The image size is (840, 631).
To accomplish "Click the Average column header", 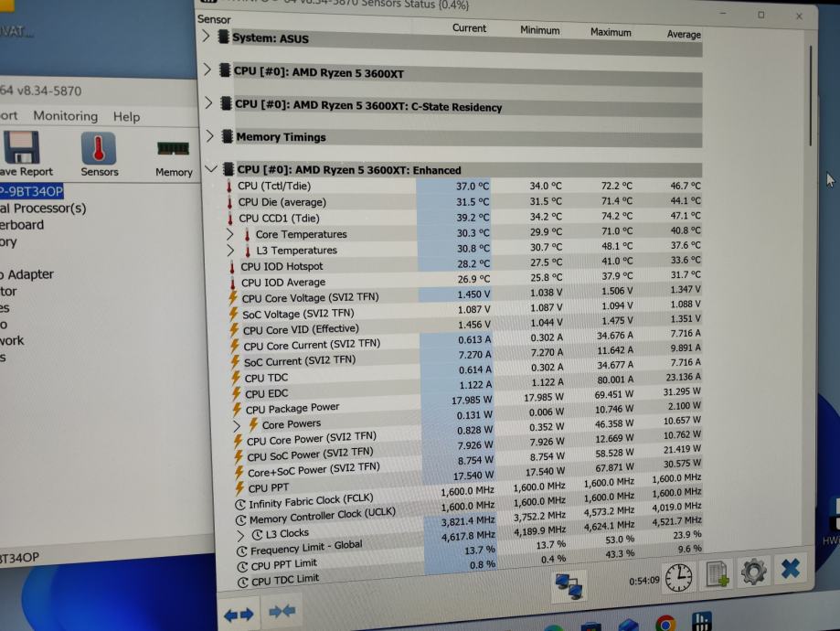I will pyautogui.click(x=684, y=35).
